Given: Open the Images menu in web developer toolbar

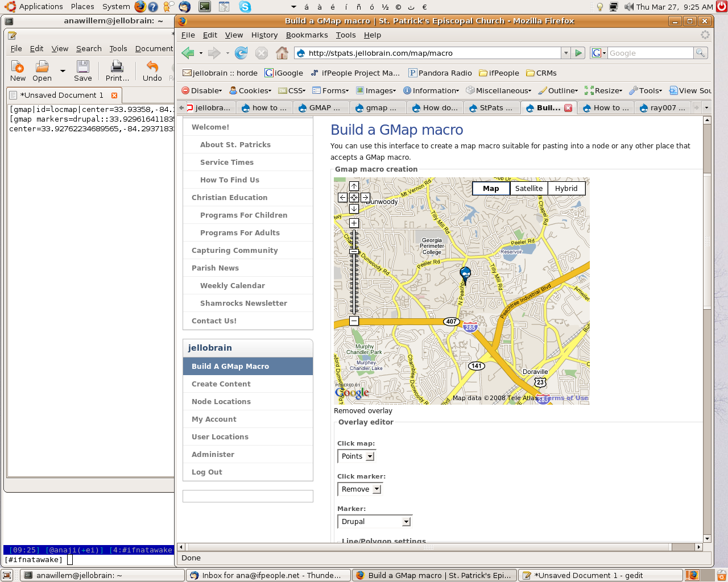Looking at the screenshot, I should tap(376, 91).
